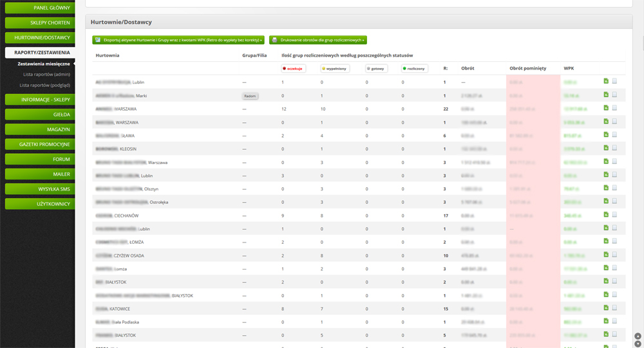Image resolution: width=644 pixels, height=348 pixels.
Task: Open document icon for CZYŻEW OSADA row
Action: [614, 255]
